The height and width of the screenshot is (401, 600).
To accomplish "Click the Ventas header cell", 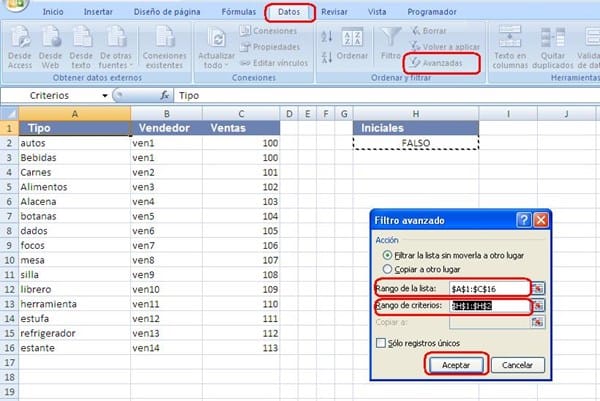I will pyautogui.click(x=241, y=128).
